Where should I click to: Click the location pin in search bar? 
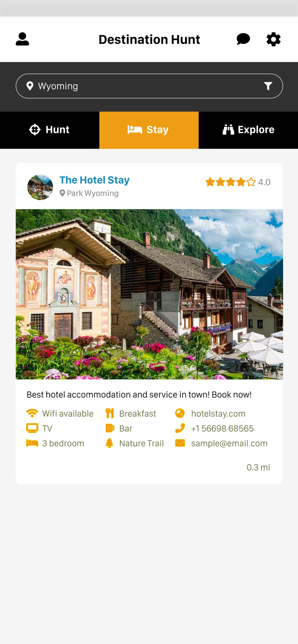tap(30, 86)
